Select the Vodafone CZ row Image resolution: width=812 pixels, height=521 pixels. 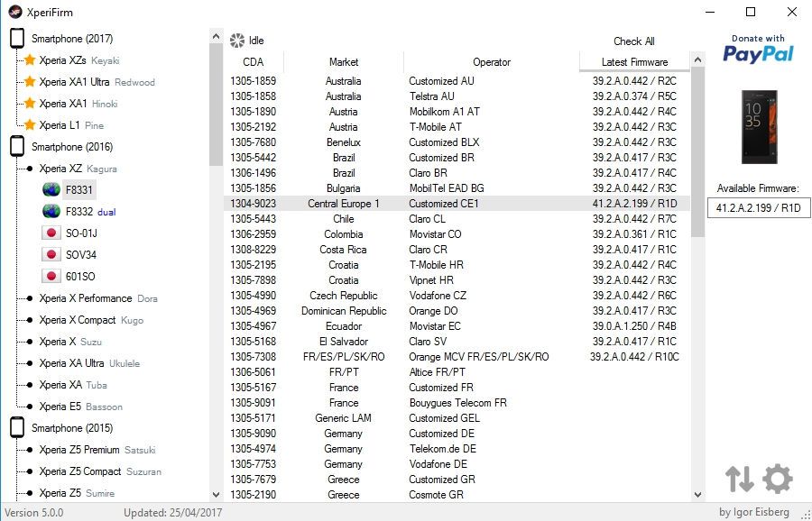click(x=457, y=296)
